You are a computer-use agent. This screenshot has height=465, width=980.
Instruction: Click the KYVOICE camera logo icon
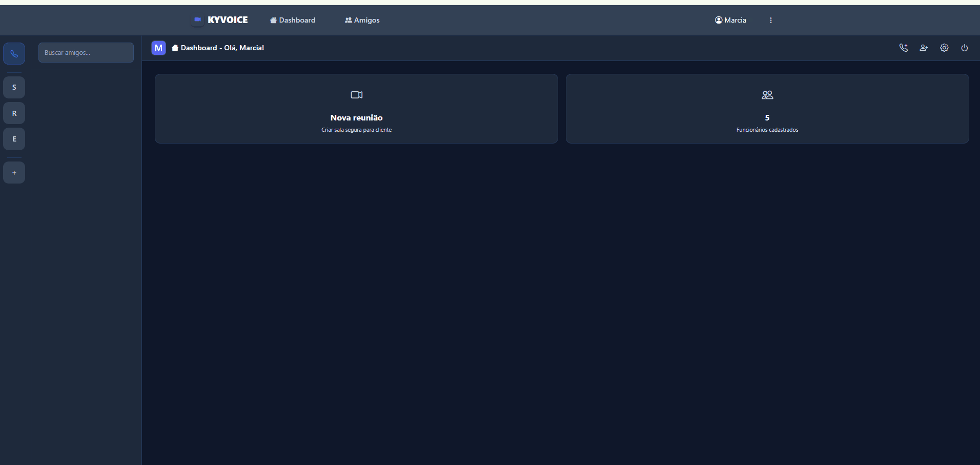click(x=197, y=20)
